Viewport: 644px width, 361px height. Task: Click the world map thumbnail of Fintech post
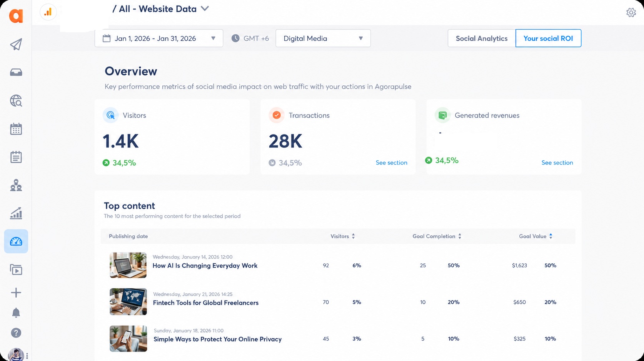tap(128, 302)
